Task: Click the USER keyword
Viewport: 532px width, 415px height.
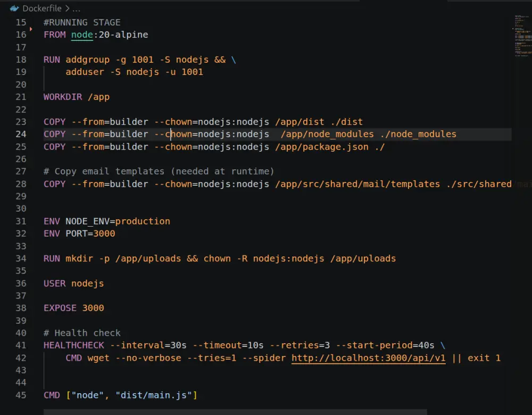Action: [54, 284]
